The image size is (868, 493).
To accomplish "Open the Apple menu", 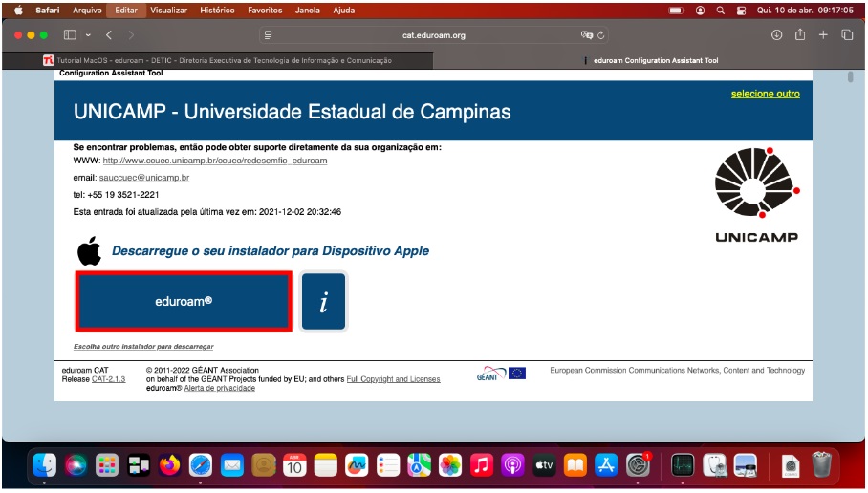I will [x=18, y=10].
